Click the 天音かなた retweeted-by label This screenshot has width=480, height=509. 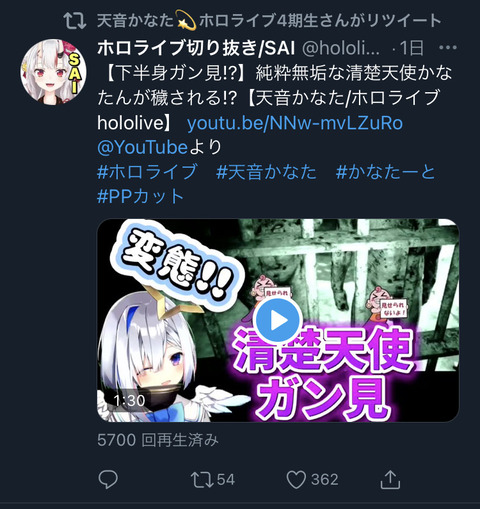tap(269, 21)
